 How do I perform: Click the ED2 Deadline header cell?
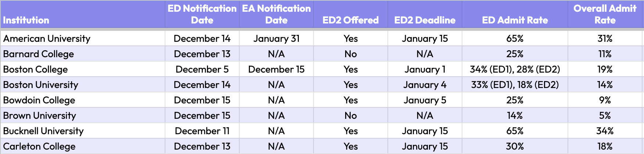tap(425, 20)
